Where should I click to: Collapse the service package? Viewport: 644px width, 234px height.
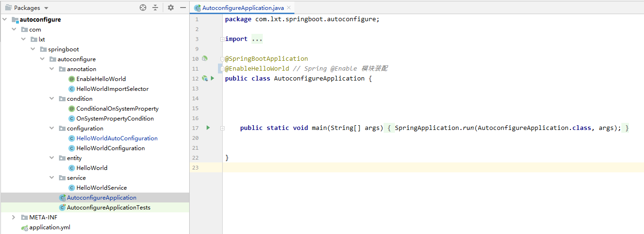pos(52,178)
